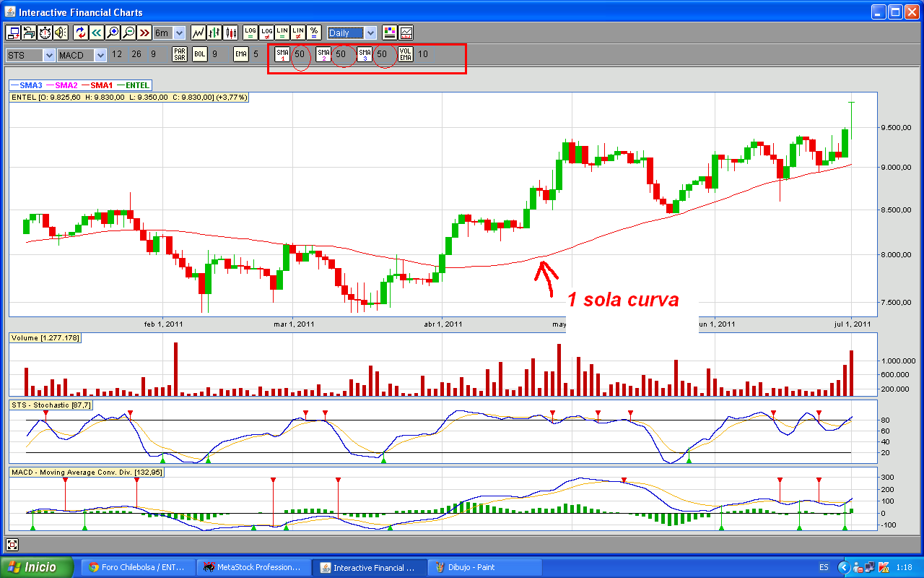Image resolution: width=924 pixels, height=578 pixels.
Task: Select the LIN equal scale button
Action: [x=282, y=33]
